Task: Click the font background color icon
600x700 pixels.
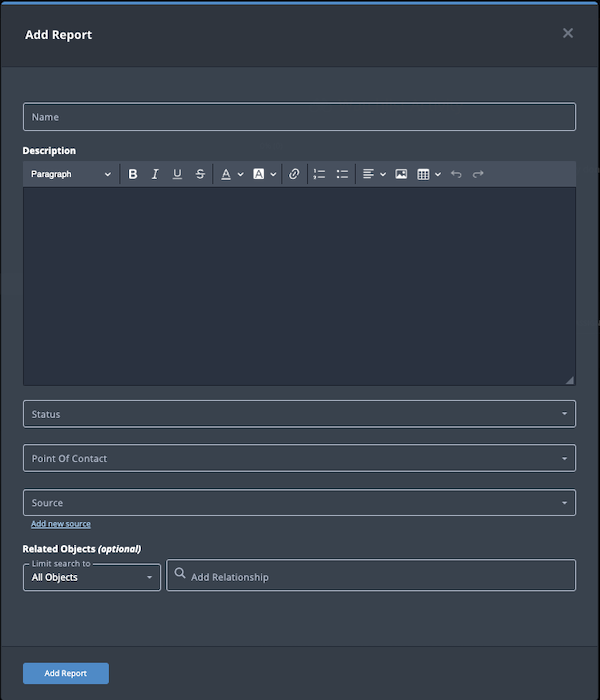Action: pyautogui.click(x=258, y=174)
